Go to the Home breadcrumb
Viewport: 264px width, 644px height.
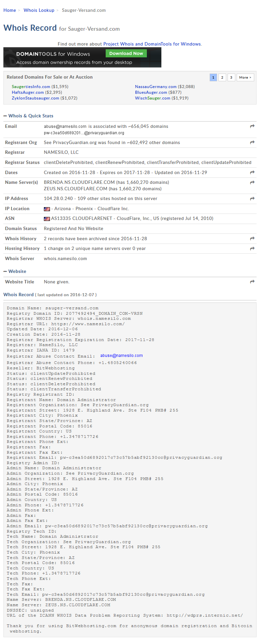(9, 10)
